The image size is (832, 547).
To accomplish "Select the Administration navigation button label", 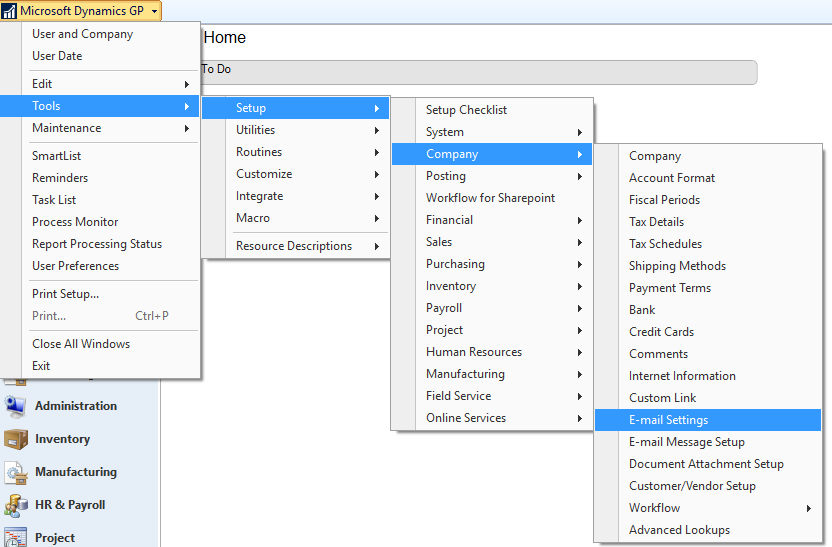I will (x=76, y=406).
